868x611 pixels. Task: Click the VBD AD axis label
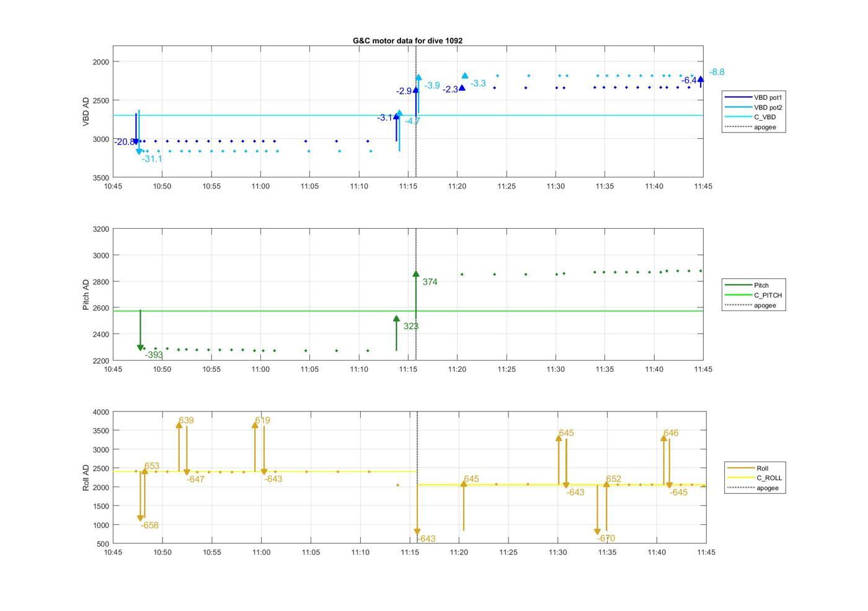86,112
